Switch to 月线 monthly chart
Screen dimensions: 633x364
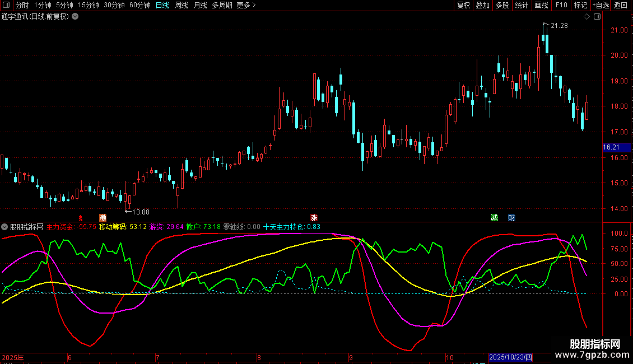point(200,5)
